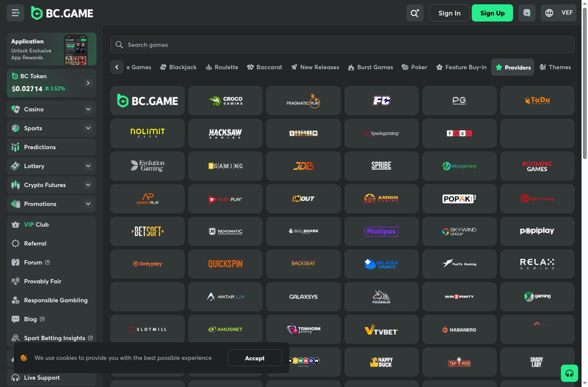Open the Spribe provider tile

[x=381, y=166]
